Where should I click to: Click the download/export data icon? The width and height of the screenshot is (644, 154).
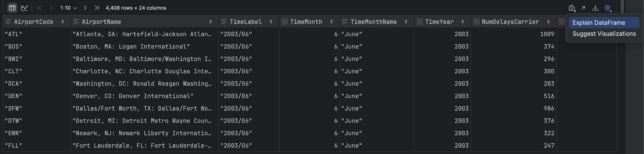(596, 8)
